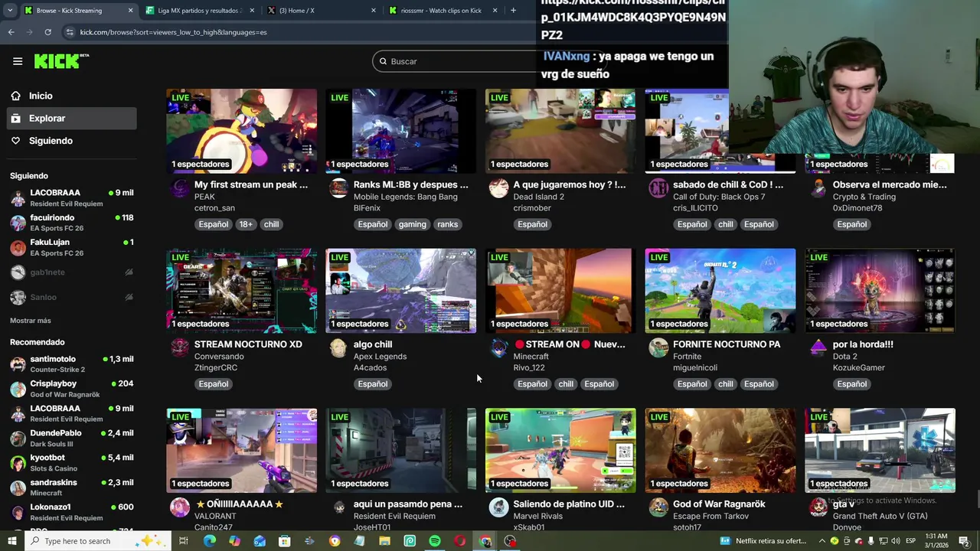Viewport: 980px width, 551px height.
Task: Go back with browser back arrow
Action: 11,32
